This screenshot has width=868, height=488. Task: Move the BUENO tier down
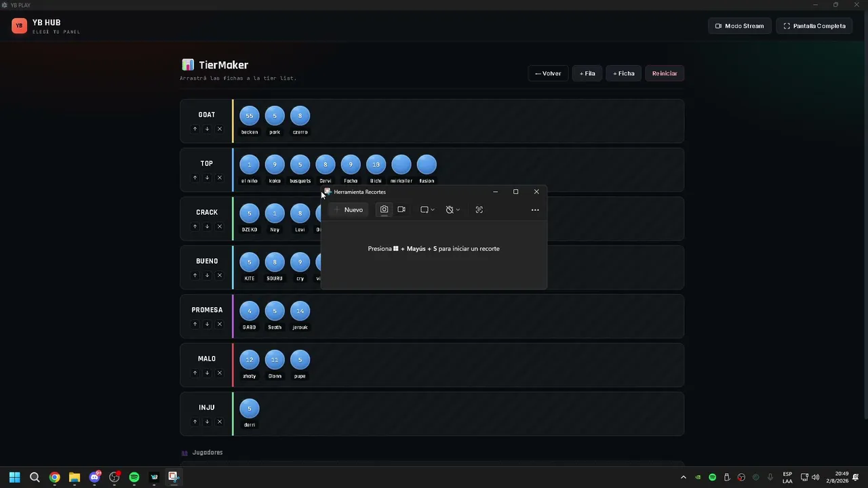coord(207,275)
